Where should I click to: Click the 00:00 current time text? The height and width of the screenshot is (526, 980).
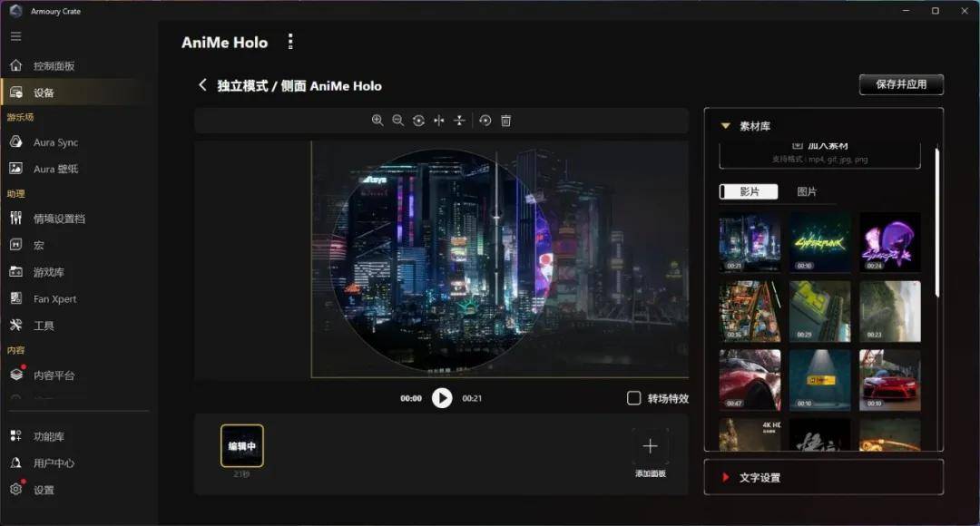click(411, 398)
